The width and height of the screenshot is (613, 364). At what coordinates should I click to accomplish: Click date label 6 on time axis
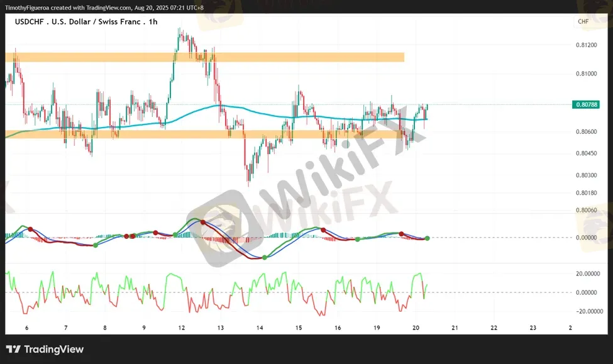(x=26, y=328)
